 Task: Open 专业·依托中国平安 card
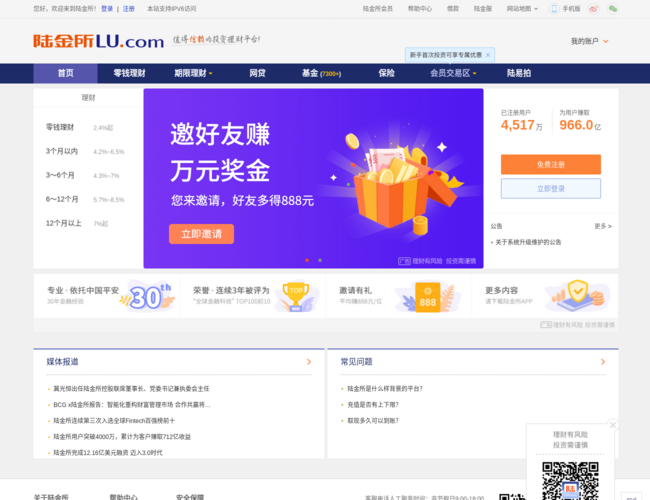pyautogui.click(x=107, y=296)
